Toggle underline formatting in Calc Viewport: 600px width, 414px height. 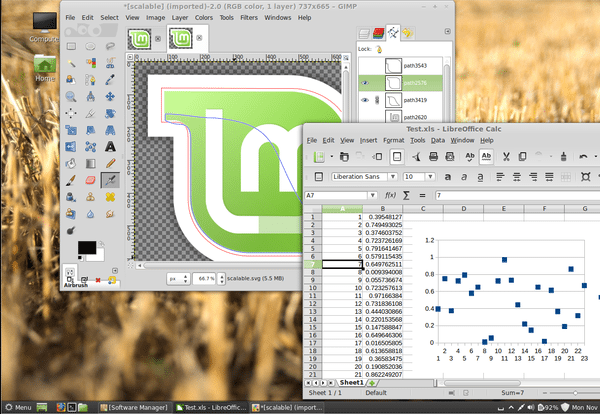pos(480,177)
